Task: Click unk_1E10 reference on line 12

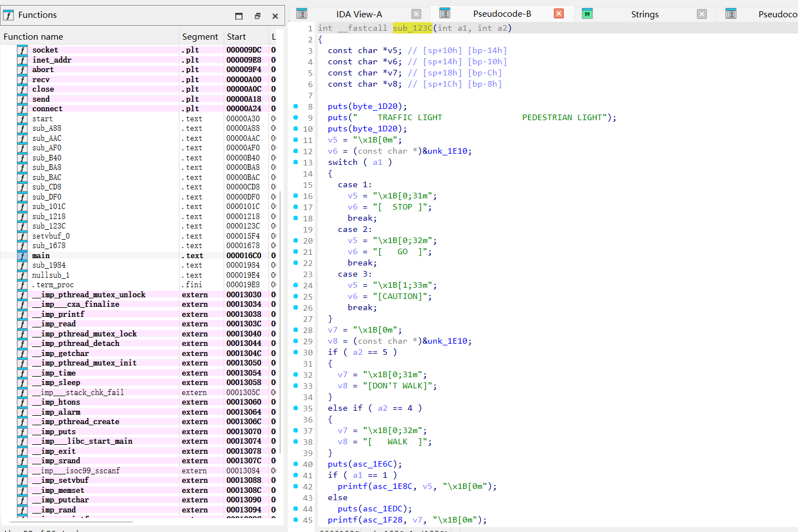Action: click(447, 151)
